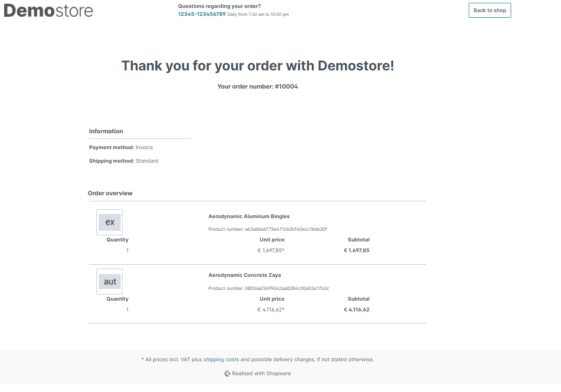Click the Information section heading
This screenshot has width=561, height=392.
(106, 131)
